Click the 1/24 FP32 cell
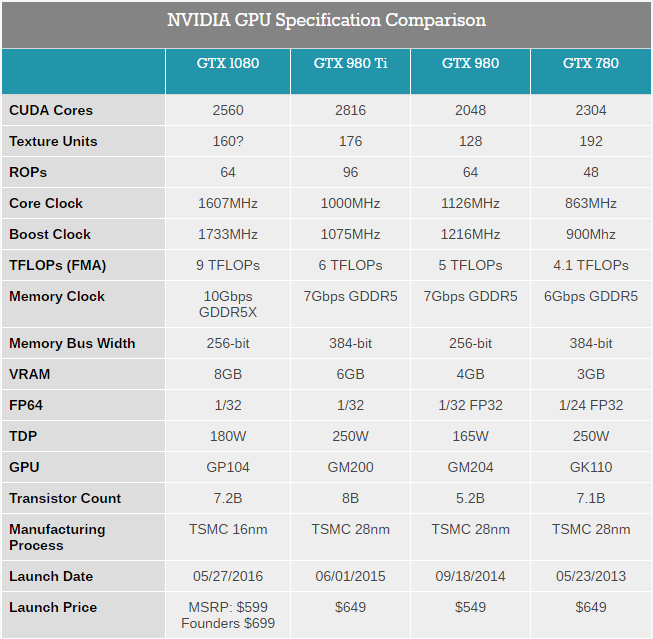Viewport: 653px width, 639px height. click(591, 405)
